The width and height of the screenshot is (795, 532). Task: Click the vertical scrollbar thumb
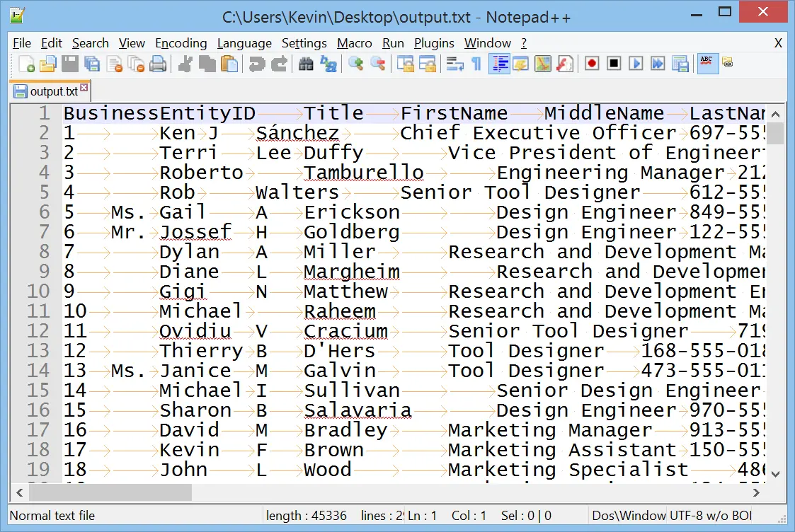[x=775, y=133]
